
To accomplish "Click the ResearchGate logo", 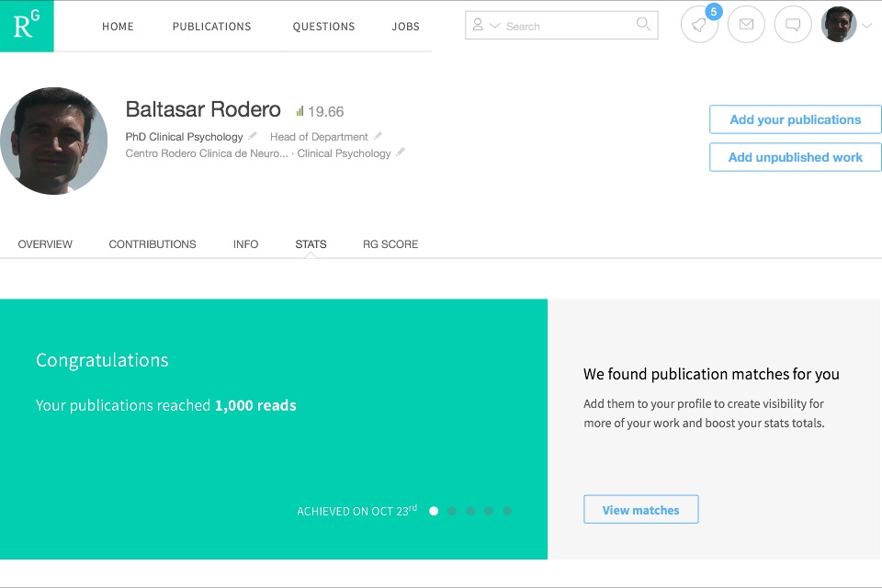I will (27, 26).
